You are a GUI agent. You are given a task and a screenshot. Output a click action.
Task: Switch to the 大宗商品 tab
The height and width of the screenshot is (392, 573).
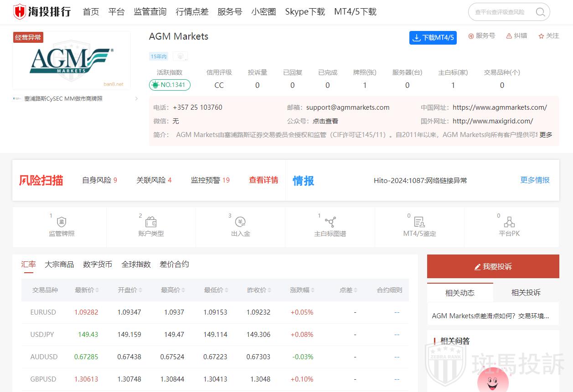[x=59, y=264]
